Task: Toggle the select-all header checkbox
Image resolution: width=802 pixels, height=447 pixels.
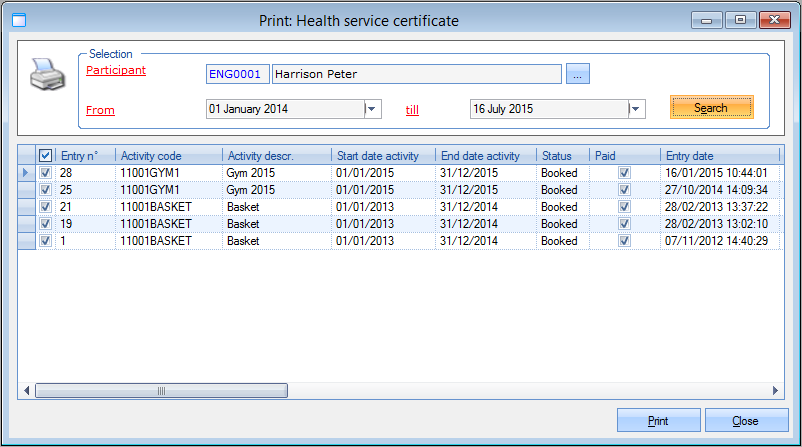Action: 45,155
